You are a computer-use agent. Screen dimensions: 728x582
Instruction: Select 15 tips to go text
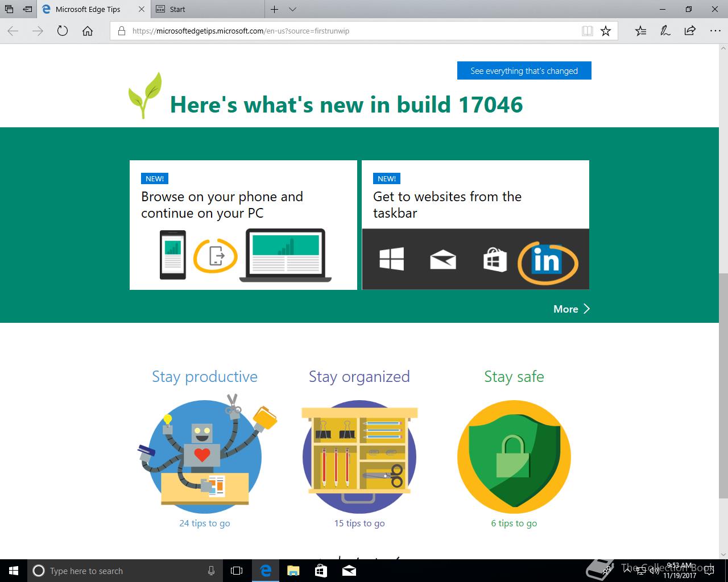click(359, 523)
